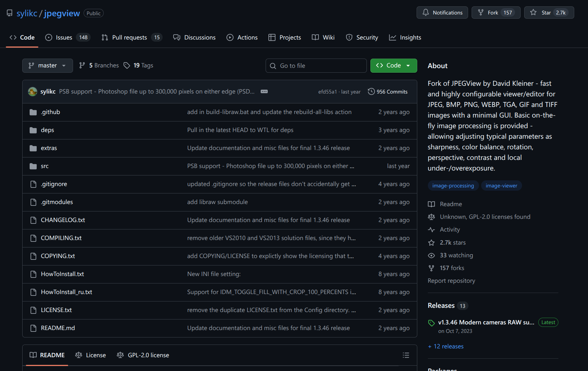588x371 pixels.
Task: Open the + 12 releases link
Action: coord(446,346)
